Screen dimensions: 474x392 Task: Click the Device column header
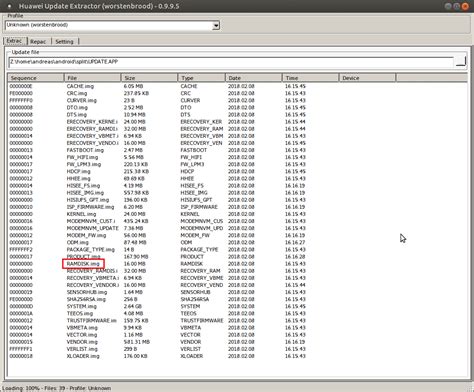point(367,78)
